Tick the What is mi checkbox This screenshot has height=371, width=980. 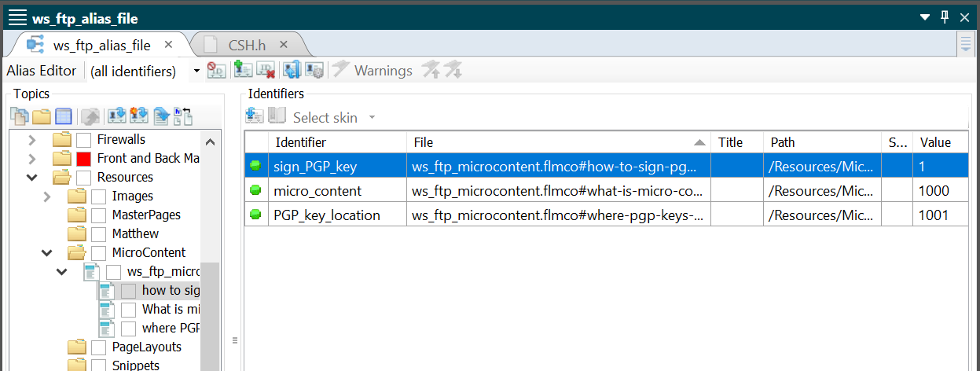point(128,310)
